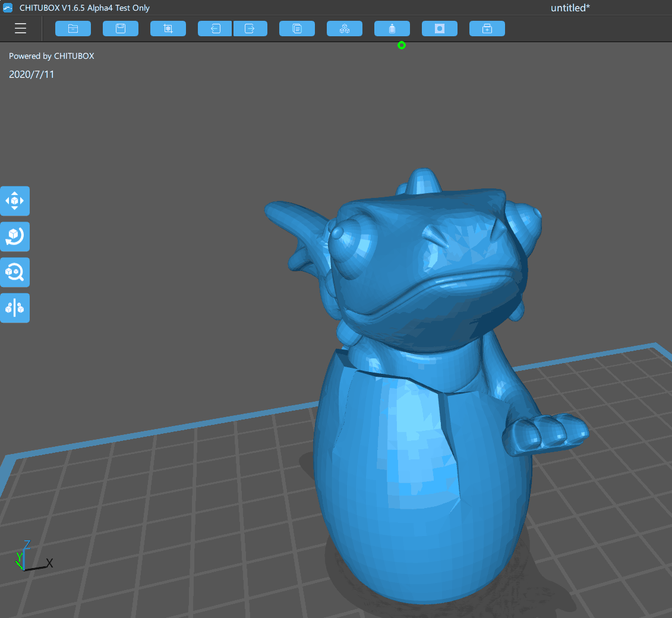
Task: Open the Dig Hole tool on the toolbar
Action: coord(440,28)
